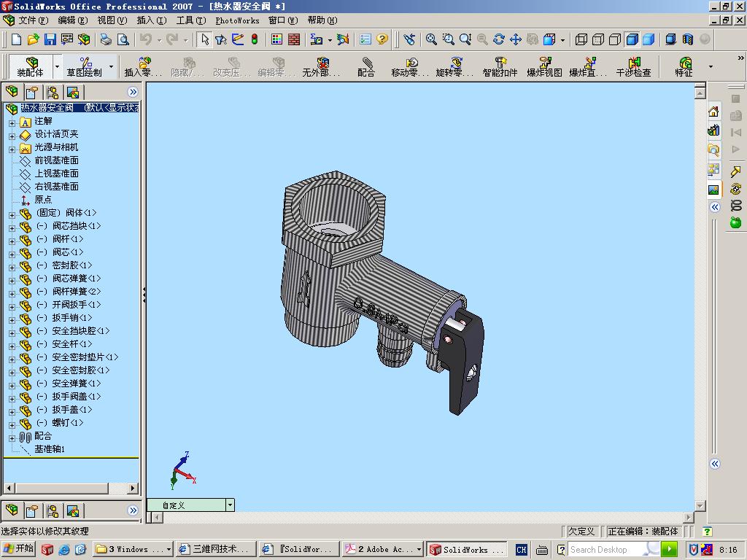747x560 pixels.
Task: Click the Save icon in the standard toolbar
Action: tap(50, 39)
